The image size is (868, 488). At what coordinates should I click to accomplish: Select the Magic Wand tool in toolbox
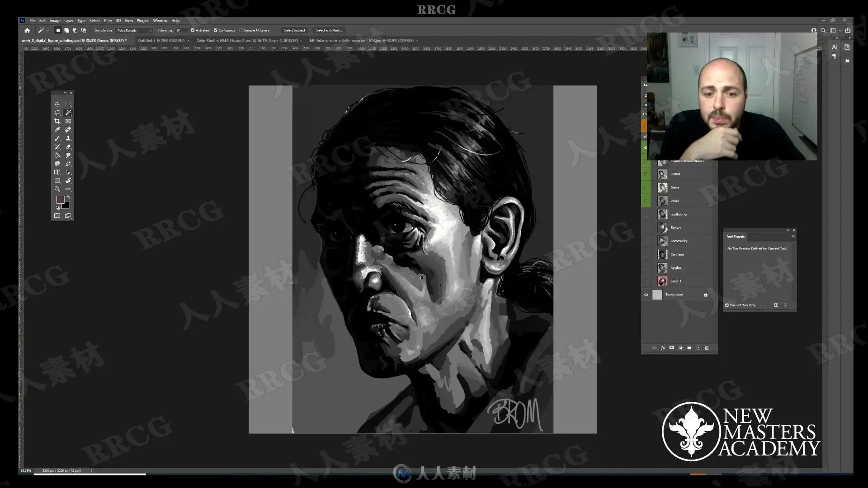[68, 113]
